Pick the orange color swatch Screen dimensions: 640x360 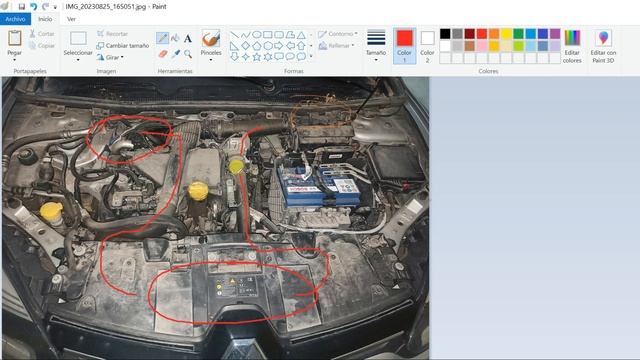click(x=494, y=34)
